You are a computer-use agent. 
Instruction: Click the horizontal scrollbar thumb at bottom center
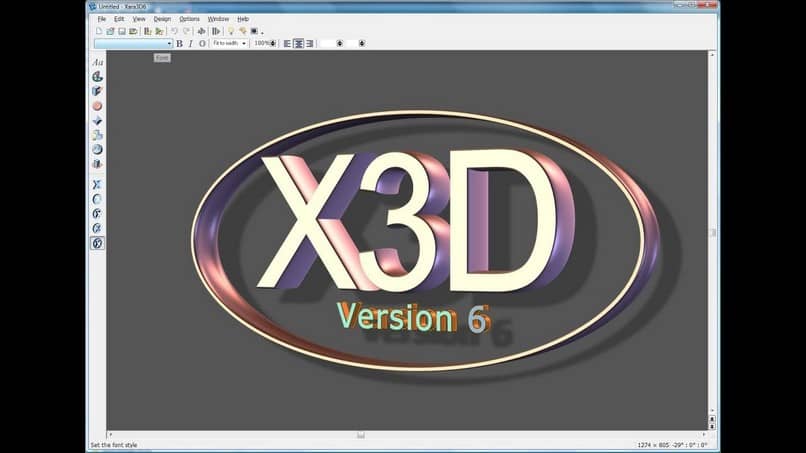click(x=361, y=435)
